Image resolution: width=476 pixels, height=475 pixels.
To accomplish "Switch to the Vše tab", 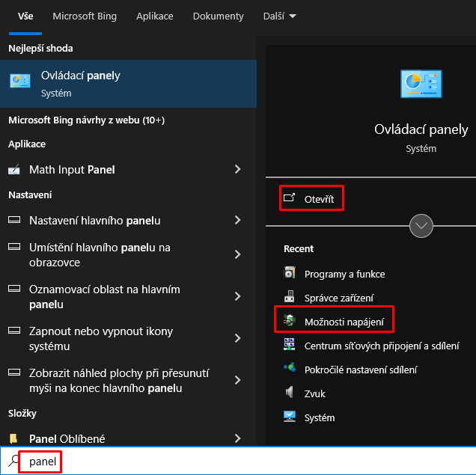I will pos(25,16).
